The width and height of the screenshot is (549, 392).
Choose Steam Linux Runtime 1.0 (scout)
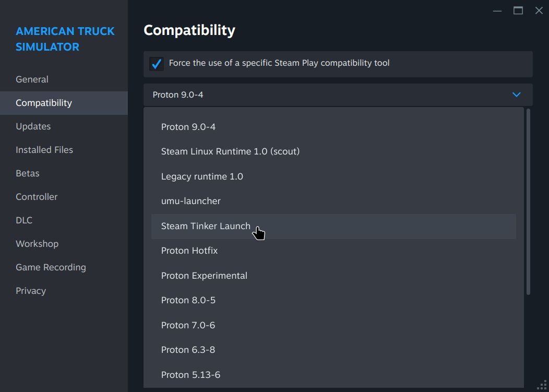coord(230,151)
